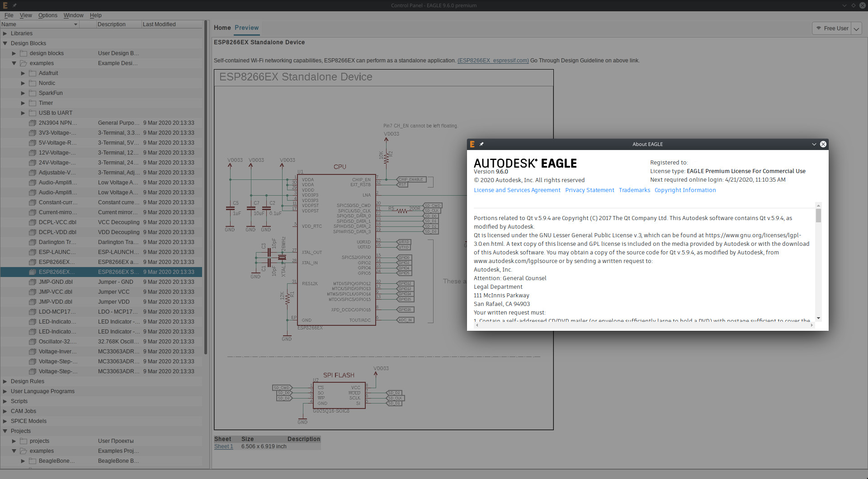Click the Voltage-Inver design block icon
The width and height of the screenshot is (868, 479).
point(33,352)
